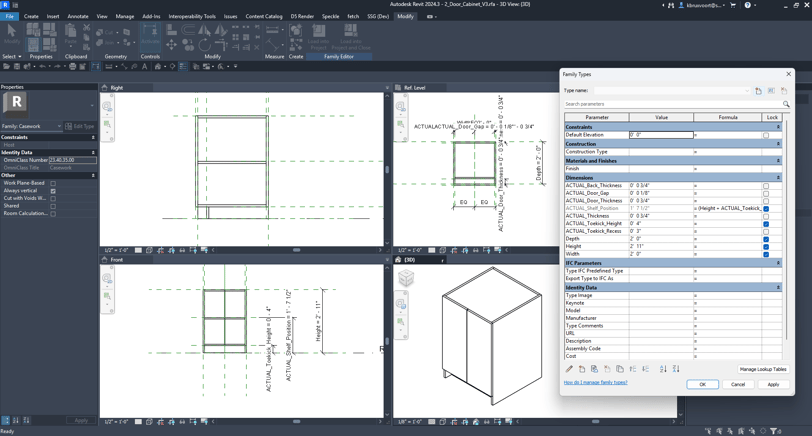The width and height of the screenshot is (812, 436).
Task: Open the Interoperability Tools tab
Action: pyautogui.click(x=192, y=17)
